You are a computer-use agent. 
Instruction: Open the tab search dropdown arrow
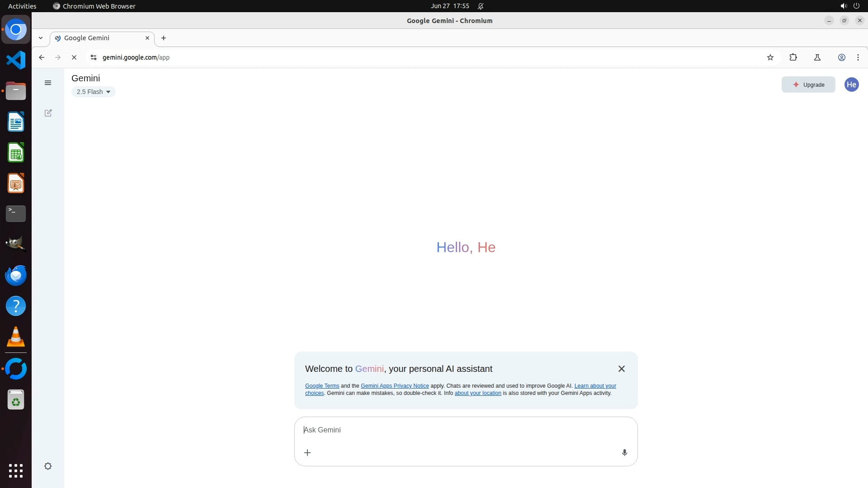click(41, 38)
